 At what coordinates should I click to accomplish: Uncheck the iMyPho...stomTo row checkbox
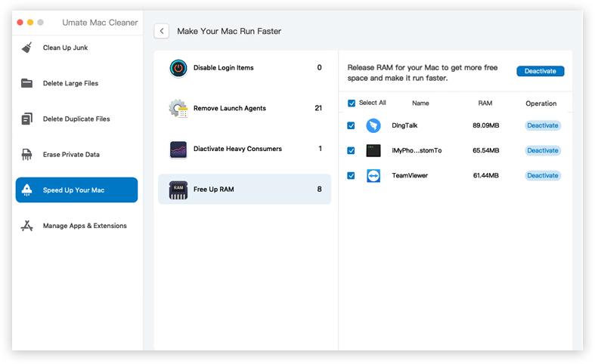pos(352,151)
